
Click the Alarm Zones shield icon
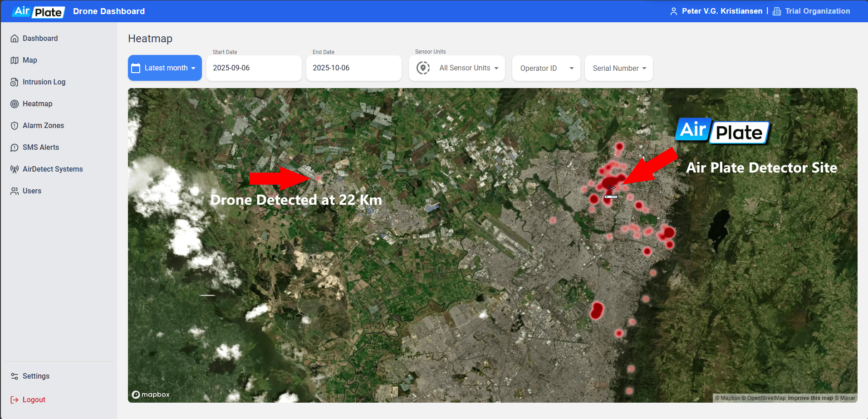(15, 126)
